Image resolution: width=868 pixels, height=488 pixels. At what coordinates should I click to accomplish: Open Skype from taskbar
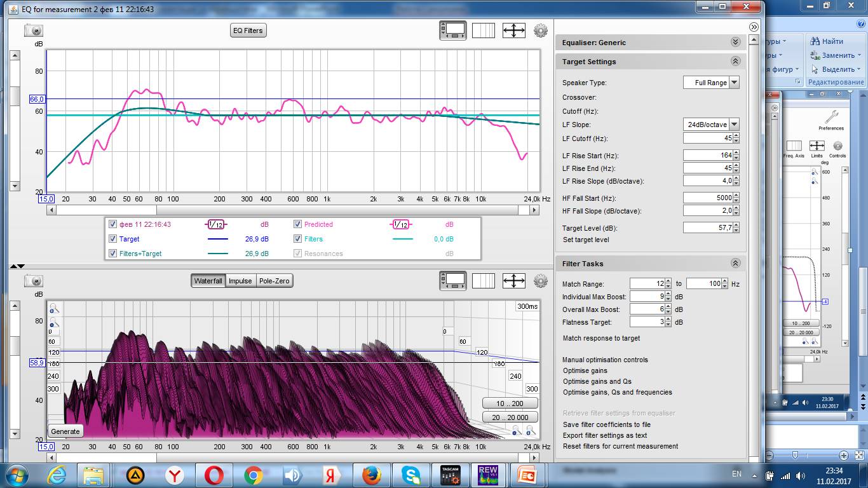click(410, 475)
